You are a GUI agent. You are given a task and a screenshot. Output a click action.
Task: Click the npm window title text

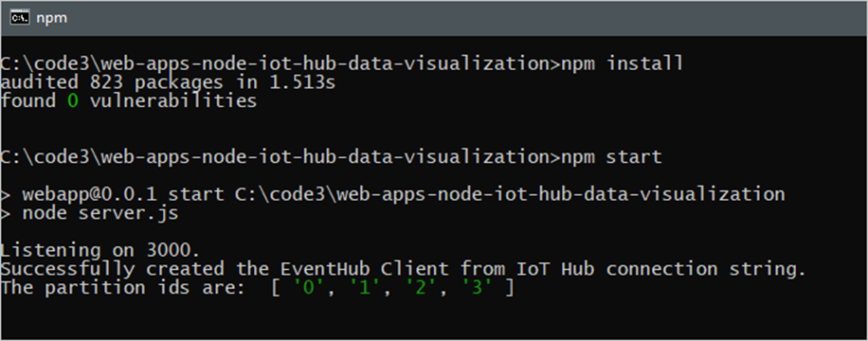click(51, 18)
